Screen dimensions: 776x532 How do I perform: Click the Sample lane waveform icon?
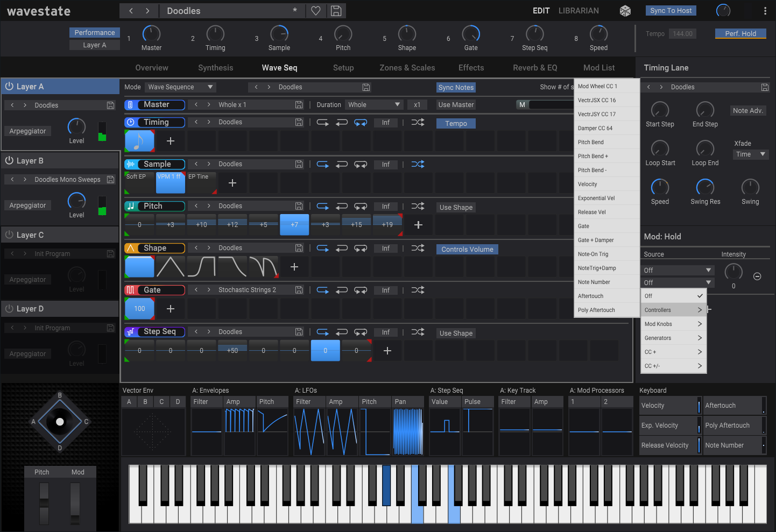click(x=130, y=164)
